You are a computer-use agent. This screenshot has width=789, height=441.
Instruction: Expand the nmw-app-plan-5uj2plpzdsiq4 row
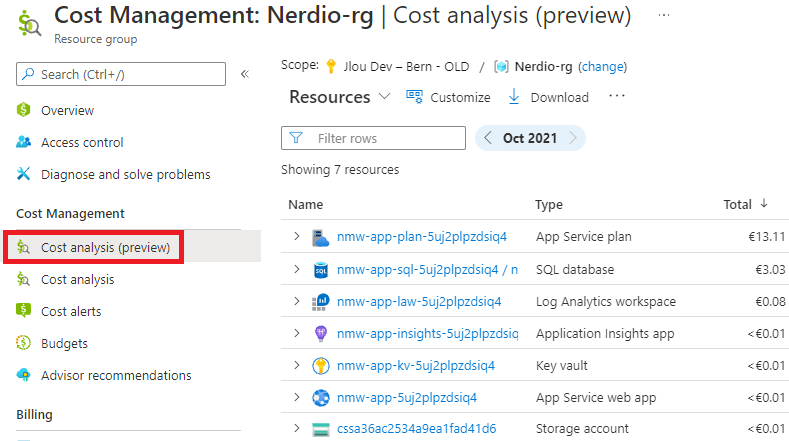pyautogui.click(x=297, y=236)
